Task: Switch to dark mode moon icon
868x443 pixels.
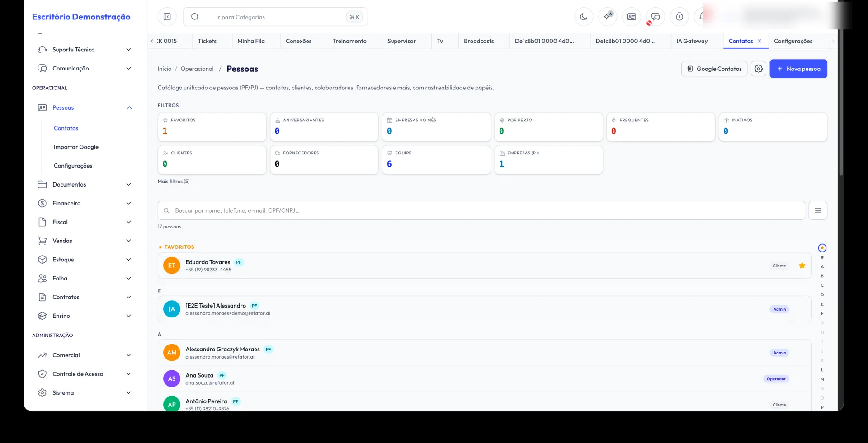Action: point(584,17)
